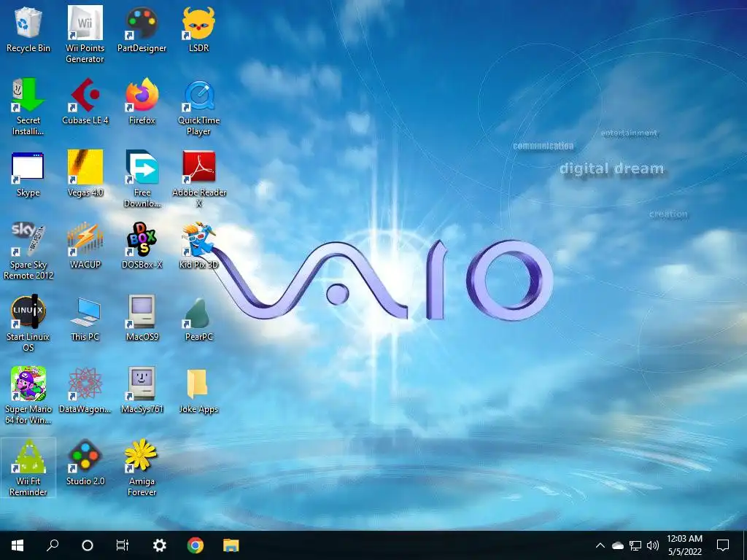Click Super Mario 64 for Win... icon
The height and width of the screenshot is (560, 747).
coord(28,384)
